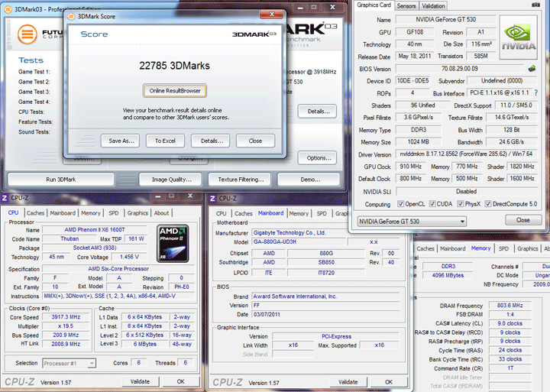Image resolution: width=550 pixels, height=392 pixels.
Task: Click the NVIDIA logo in GPU-Z
Action: tap(518, 37)
